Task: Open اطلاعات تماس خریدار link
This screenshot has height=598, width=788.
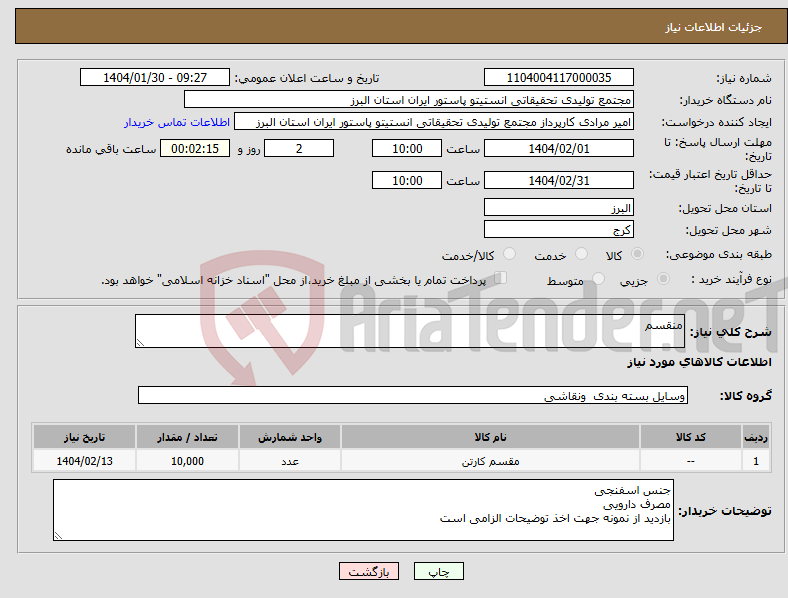Action: point(177,122)
